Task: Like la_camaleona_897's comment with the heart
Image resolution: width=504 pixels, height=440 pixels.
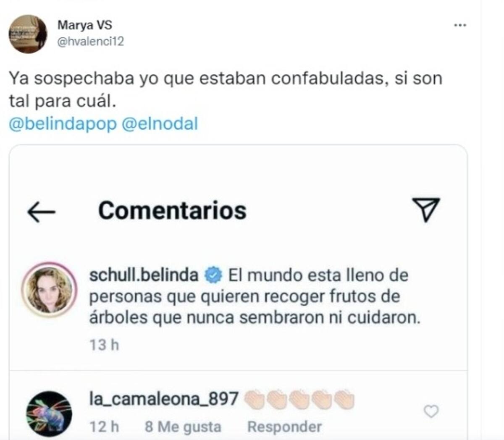Action: [x=431, y=411]
